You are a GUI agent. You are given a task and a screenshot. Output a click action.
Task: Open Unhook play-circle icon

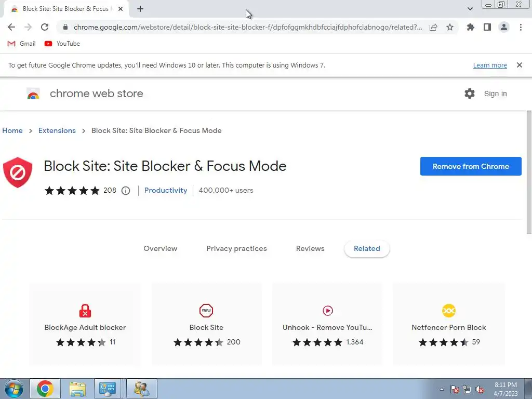point(328,311)
